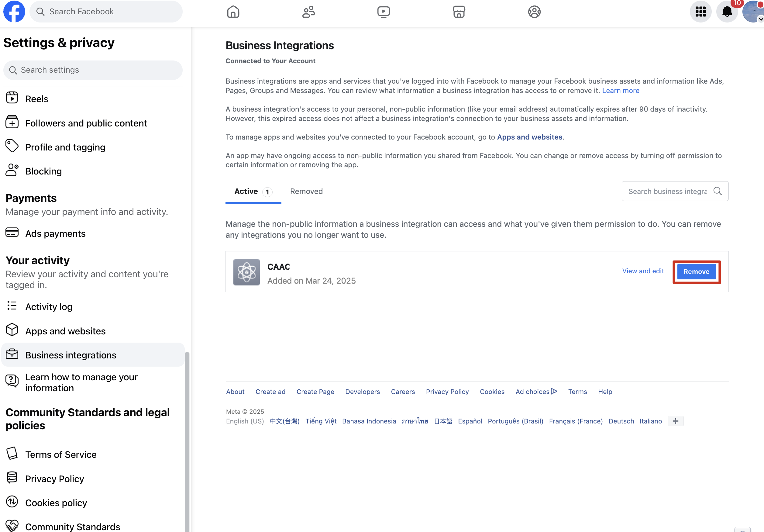Click the CAAC app atom icon
This screenshot has width=764, height=532.
coord(246,272)
